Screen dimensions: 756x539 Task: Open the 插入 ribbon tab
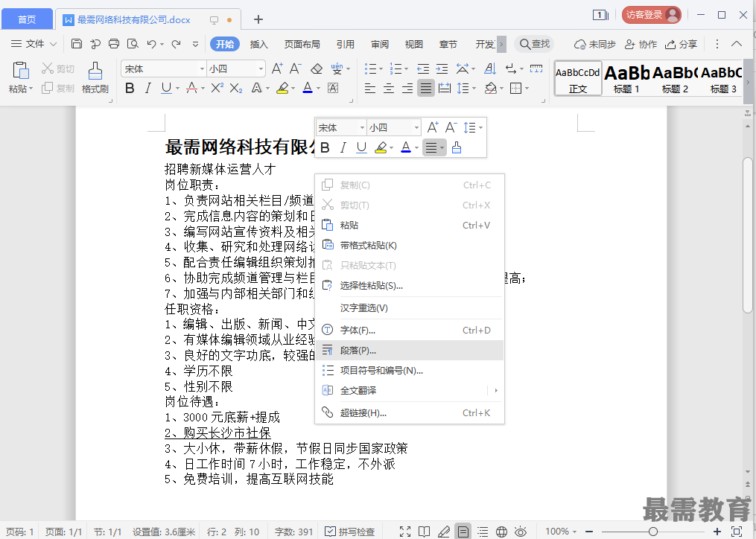[258, 44]
